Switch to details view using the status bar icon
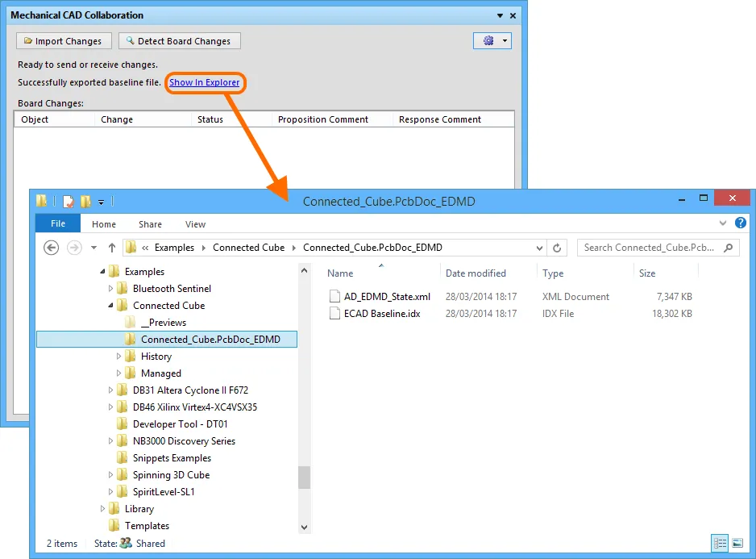The height and width of the screenshot is (559, 756). pyautogui.click(x=720, y=542)
